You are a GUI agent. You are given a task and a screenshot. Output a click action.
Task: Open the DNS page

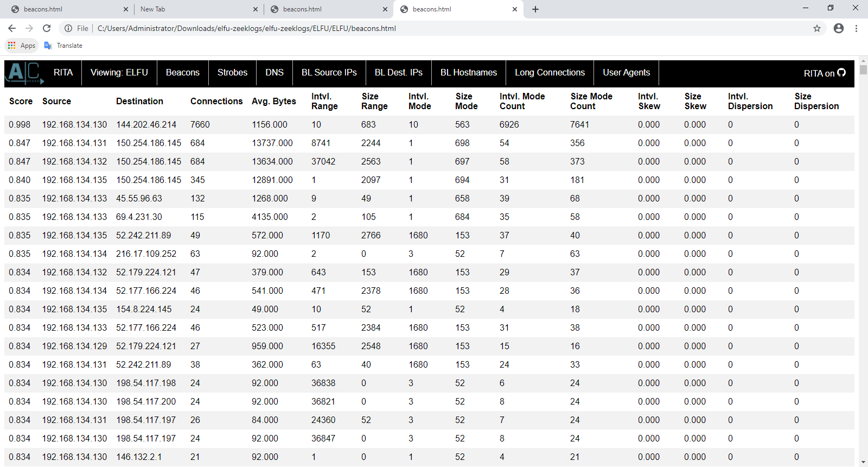[x=275, y=73]
